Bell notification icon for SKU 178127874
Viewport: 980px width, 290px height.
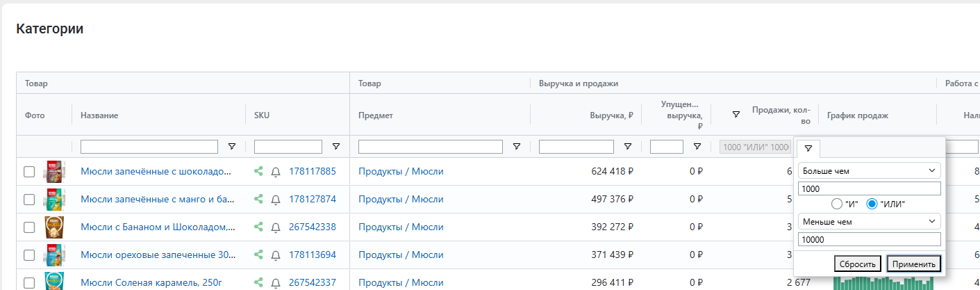[276, 200]
